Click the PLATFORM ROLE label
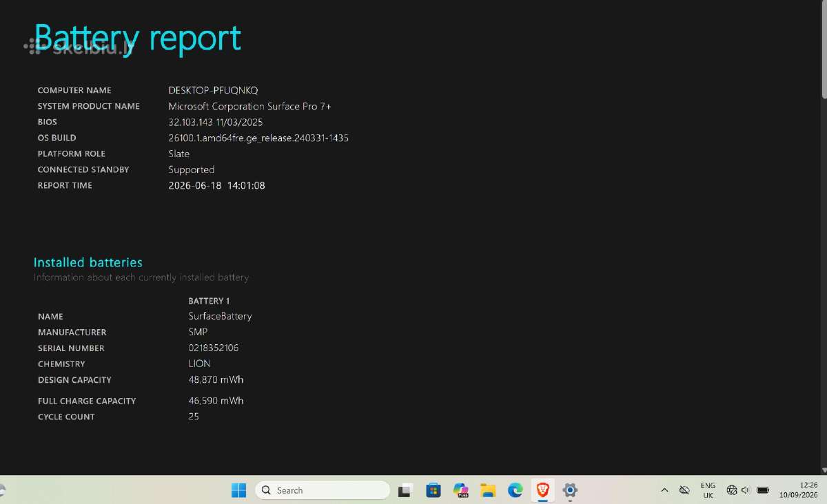 70,154
